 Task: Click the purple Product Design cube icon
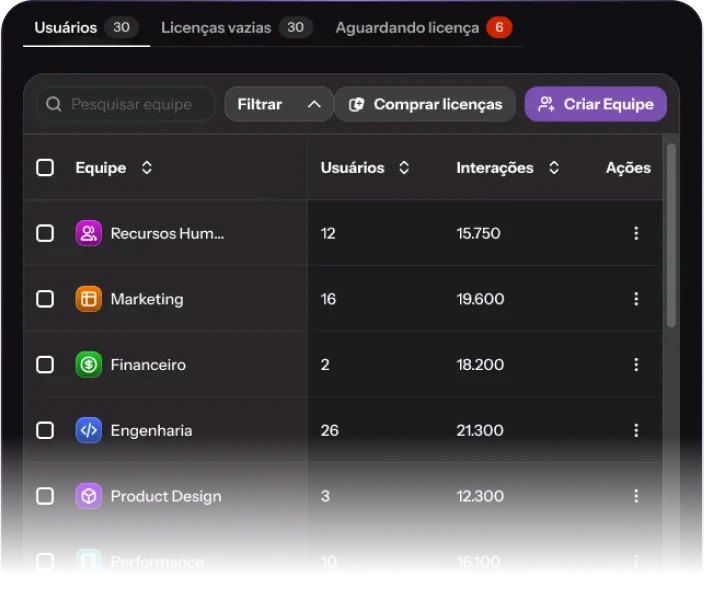tap(89, 496)
